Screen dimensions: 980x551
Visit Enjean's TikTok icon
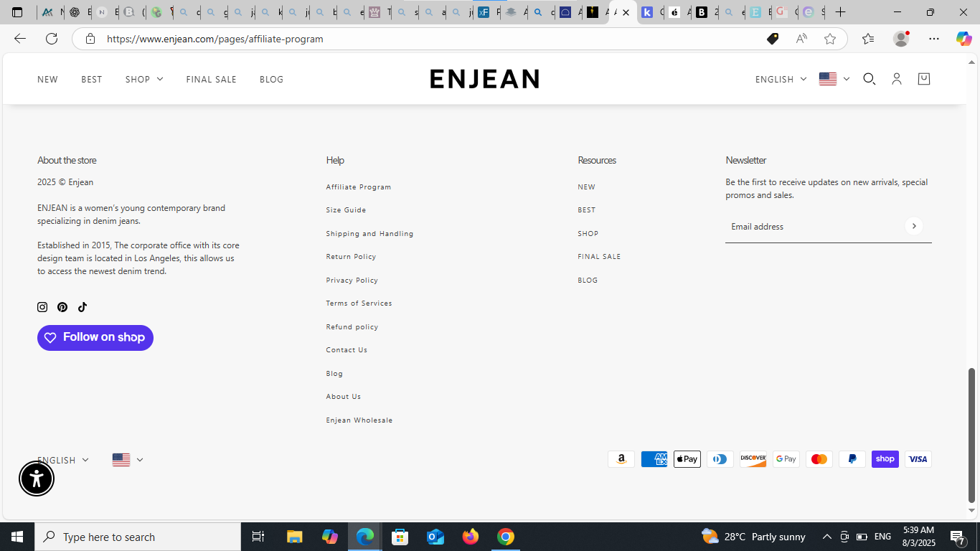click(x=83, y=307)
